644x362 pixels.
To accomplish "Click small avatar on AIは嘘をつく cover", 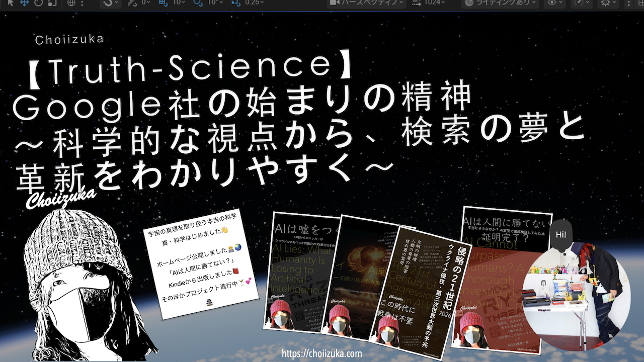I will tap(282, 314).
